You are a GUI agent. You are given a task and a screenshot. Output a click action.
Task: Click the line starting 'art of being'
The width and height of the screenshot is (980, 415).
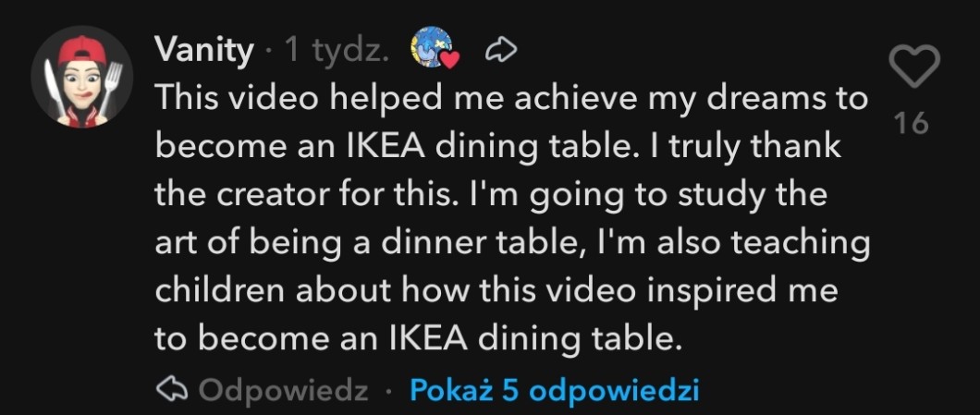coord(511,242)
